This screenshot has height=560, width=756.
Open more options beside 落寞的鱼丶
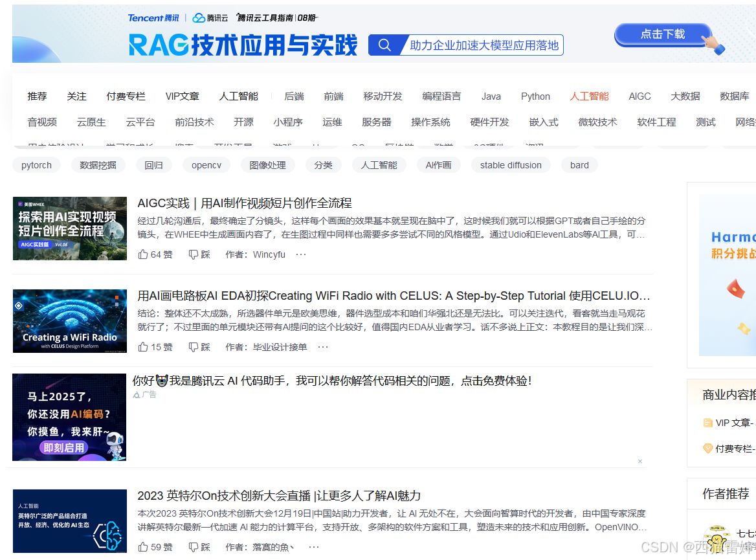click(x=314, y=547)
